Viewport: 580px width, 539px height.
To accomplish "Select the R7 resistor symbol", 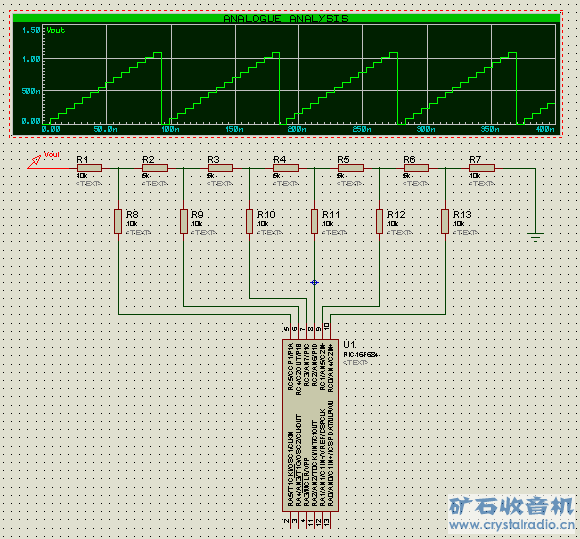I will 482,168.
